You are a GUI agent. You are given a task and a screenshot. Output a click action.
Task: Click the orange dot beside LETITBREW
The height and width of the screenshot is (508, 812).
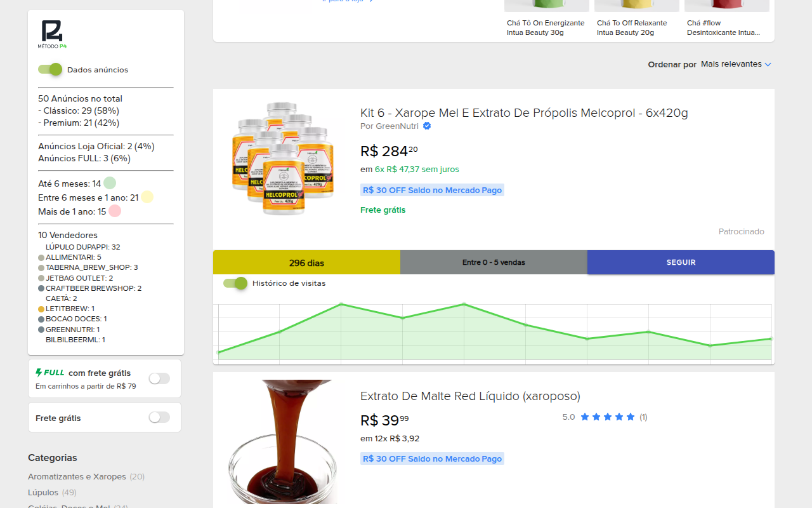41,309
